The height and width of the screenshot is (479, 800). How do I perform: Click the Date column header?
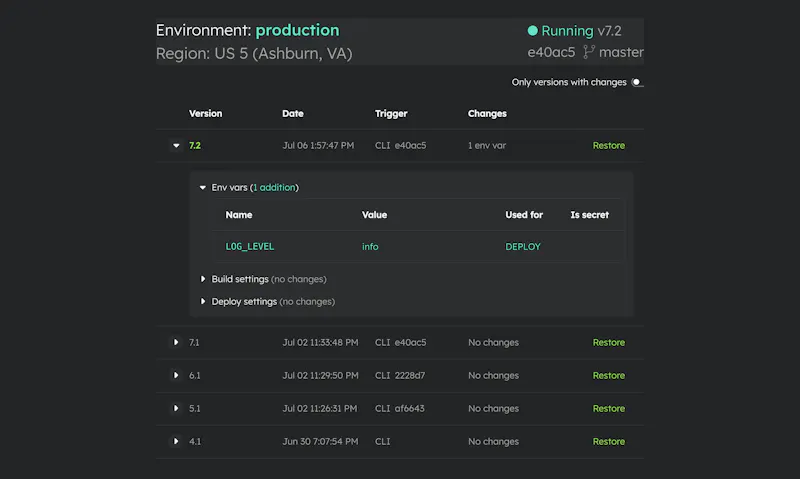293,114
